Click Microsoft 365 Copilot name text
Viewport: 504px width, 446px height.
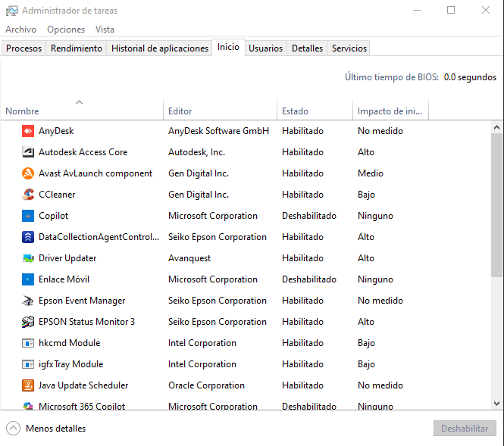(x=82, y=406)
